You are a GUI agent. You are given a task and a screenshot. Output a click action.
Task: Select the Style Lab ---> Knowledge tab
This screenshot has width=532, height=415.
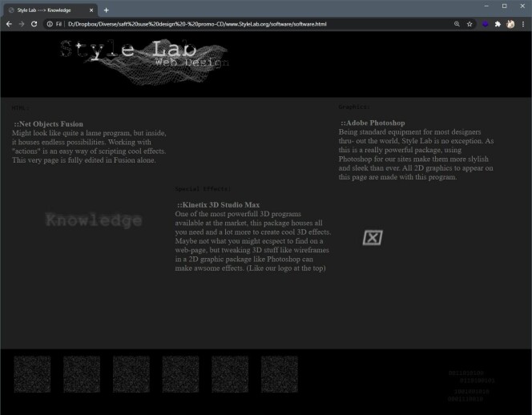pos(51,10)
